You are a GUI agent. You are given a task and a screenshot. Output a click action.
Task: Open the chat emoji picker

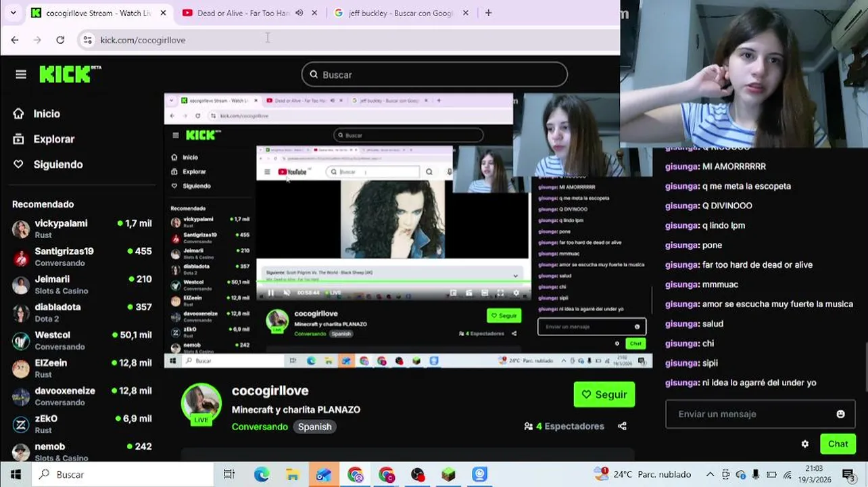(840, 414)
